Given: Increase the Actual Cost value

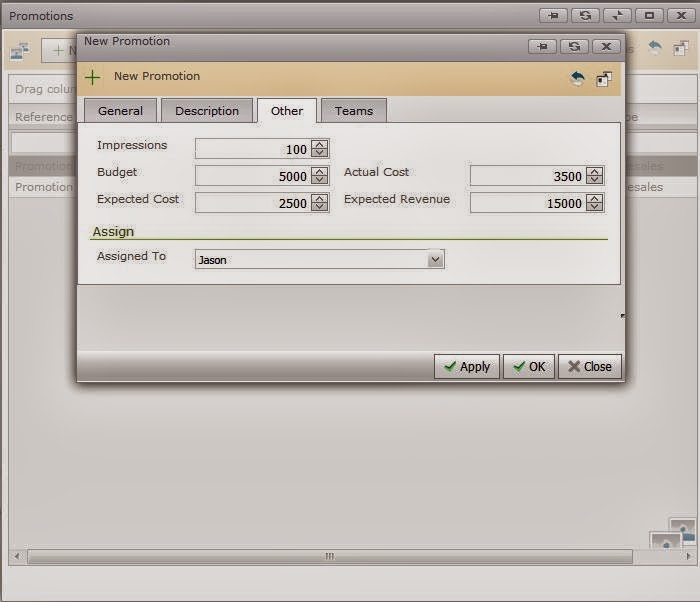Looking at the screenshot, I should click(x=594, y=171).
